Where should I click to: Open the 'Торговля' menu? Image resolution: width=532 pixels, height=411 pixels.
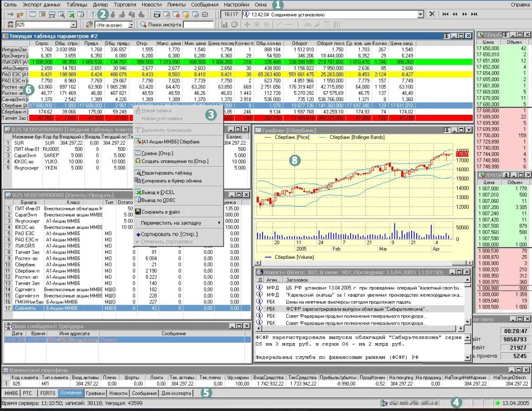pyautogui.click(x=124, y=5)
